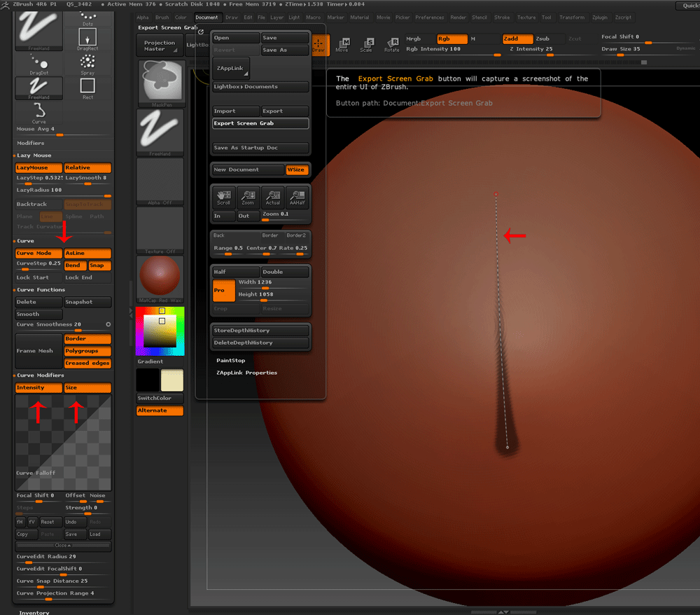The image size is (700, 615).
Task: Open the Texture Off selector
Action: 160,230
